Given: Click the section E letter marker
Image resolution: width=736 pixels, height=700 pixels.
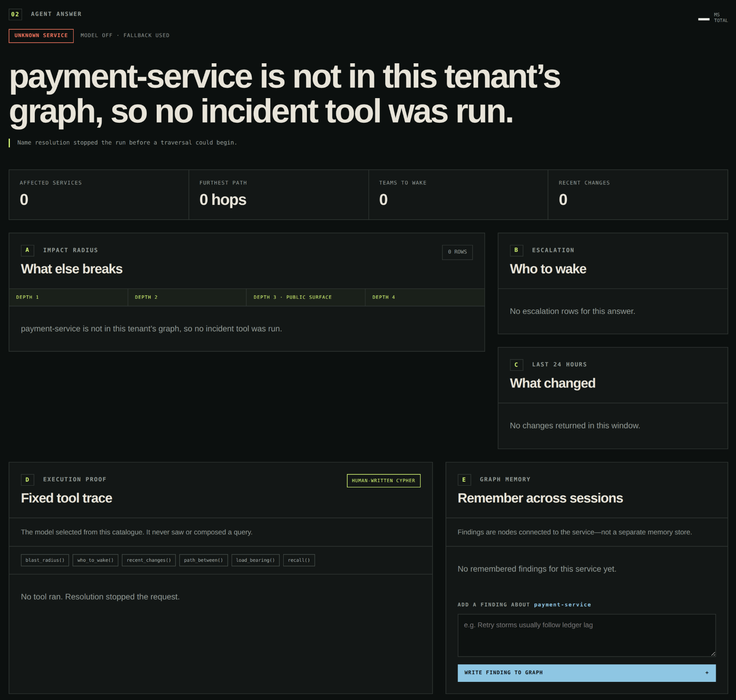Looking at the screenshot, I should click(x=464, y=480).
